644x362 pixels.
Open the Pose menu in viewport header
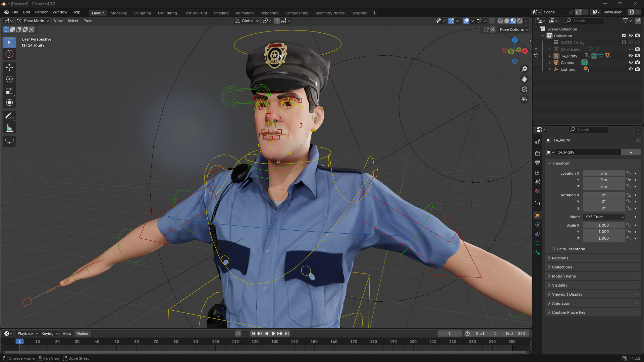click(88, 21)
